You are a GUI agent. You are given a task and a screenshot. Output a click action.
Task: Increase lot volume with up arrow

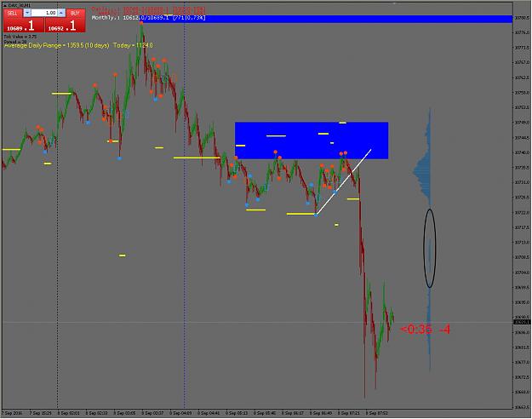(61, 13)
